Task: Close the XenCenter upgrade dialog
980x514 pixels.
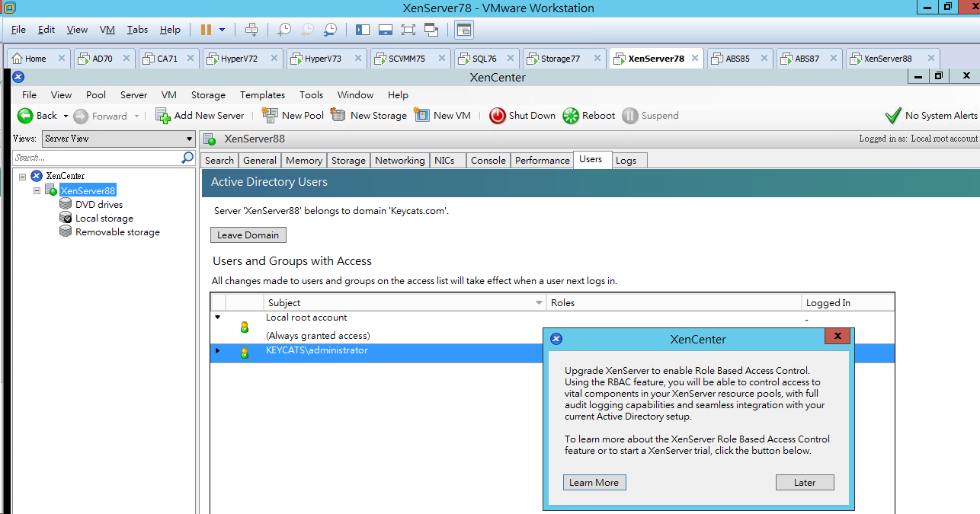Action: pyautogui.click(x=837, y=337)
